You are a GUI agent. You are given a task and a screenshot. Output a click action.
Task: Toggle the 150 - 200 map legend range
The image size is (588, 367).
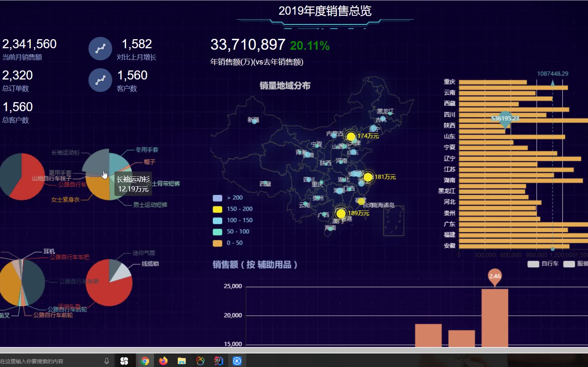[x=233, y=209]
